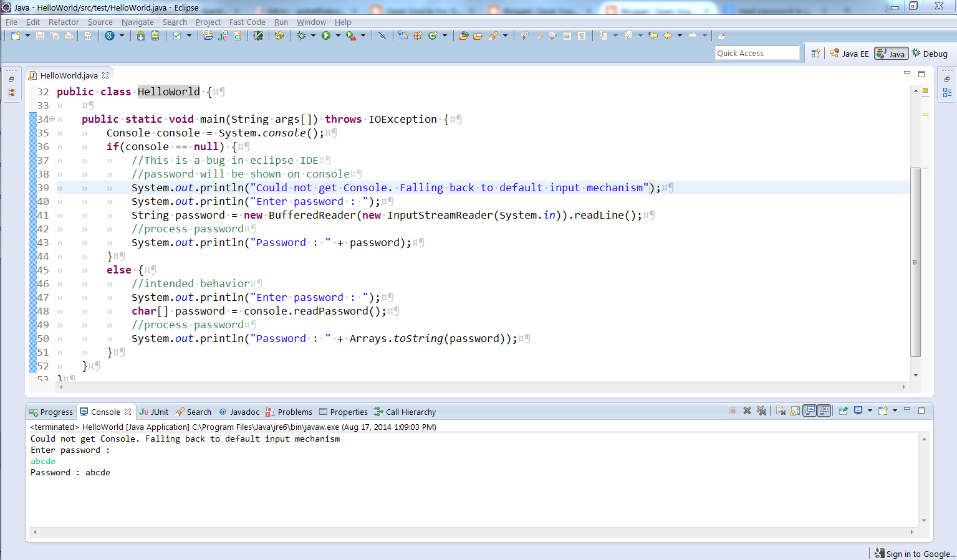Image resolution: width=957 pixels, height=560 pixels.
Task: Switch to the Java EE perspective
Action: [x=850, y=53]
